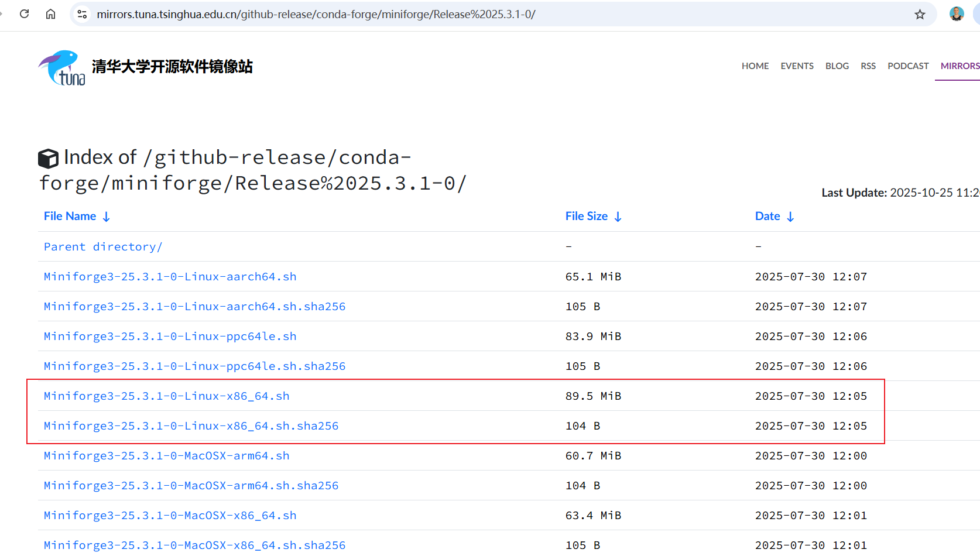Click the package box icon beside Index of

point(49,158)
